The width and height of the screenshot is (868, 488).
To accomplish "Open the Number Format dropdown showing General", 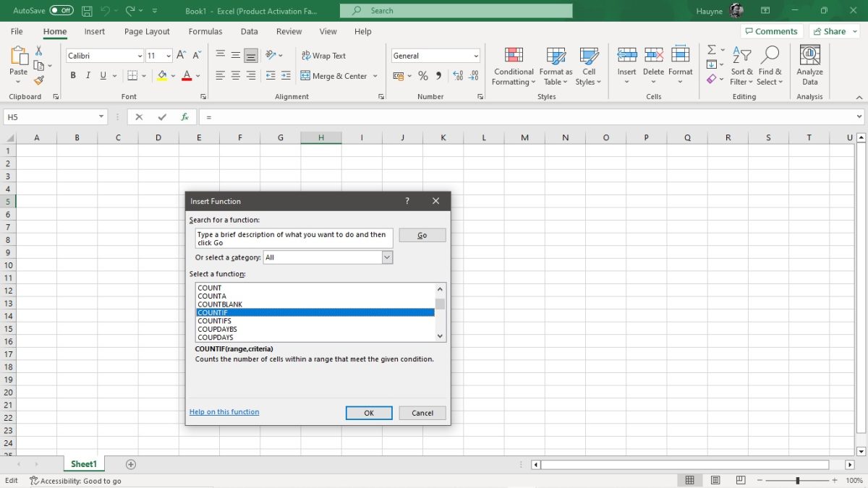I will [x=476, y=55].
